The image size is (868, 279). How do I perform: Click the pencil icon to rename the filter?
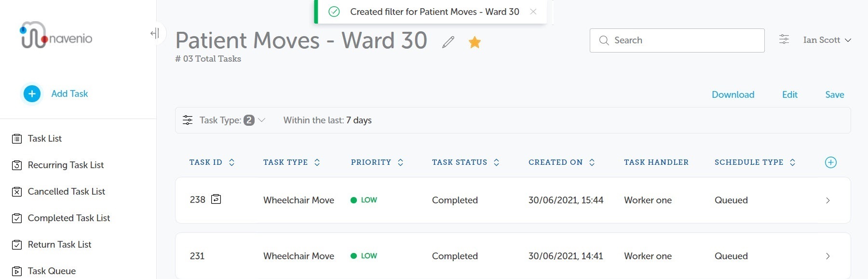point(448,42)
